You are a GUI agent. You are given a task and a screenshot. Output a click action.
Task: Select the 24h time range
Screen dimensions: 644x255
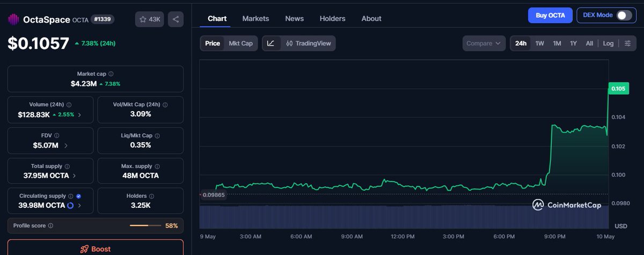click(x=521, y=43)
